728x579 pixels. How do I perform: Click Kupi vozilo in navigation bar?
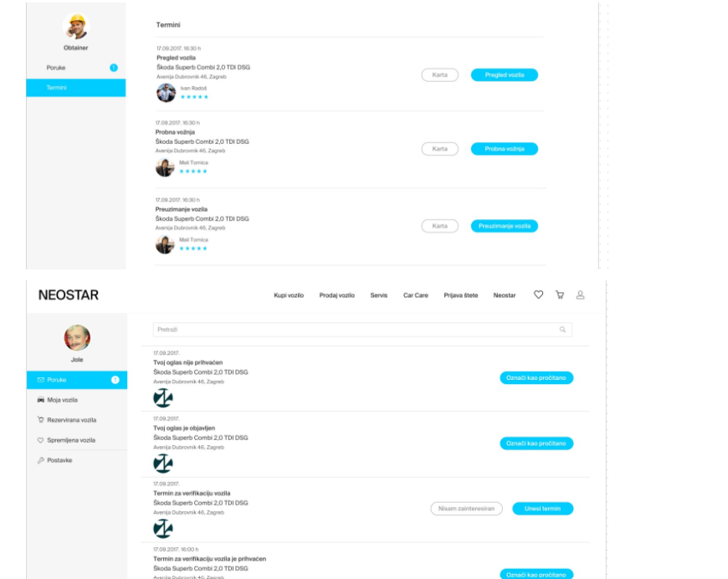(x=289, y=295)
